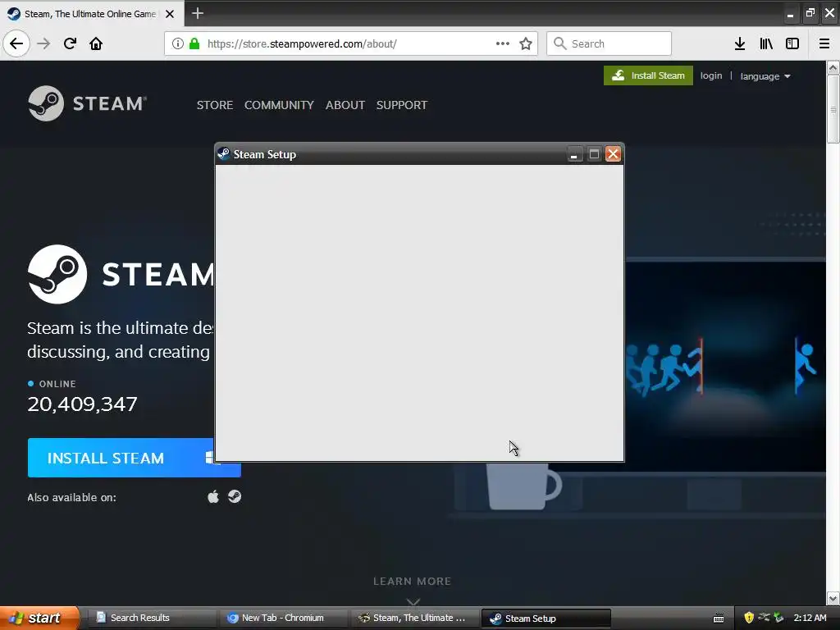840x630 pixels.
Task: Expand the Learn More chevron
Action: 413,601
